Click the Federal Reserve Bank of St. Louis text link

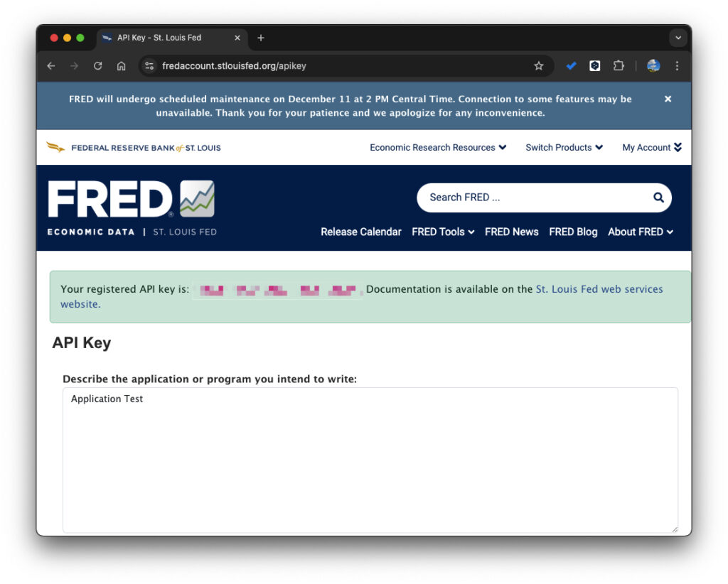coord(146,148)
